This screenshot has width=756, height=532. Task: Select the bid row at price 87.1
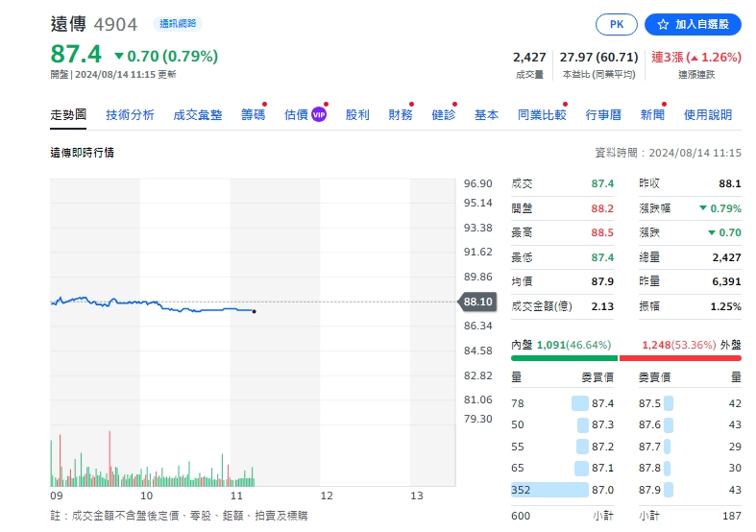point(562,468)
